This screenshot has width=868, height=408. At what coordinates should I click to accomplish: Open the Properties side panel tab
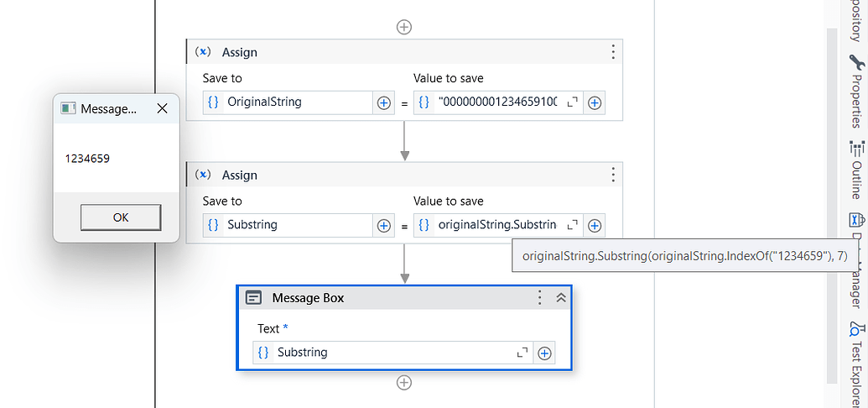coord(856,92)
